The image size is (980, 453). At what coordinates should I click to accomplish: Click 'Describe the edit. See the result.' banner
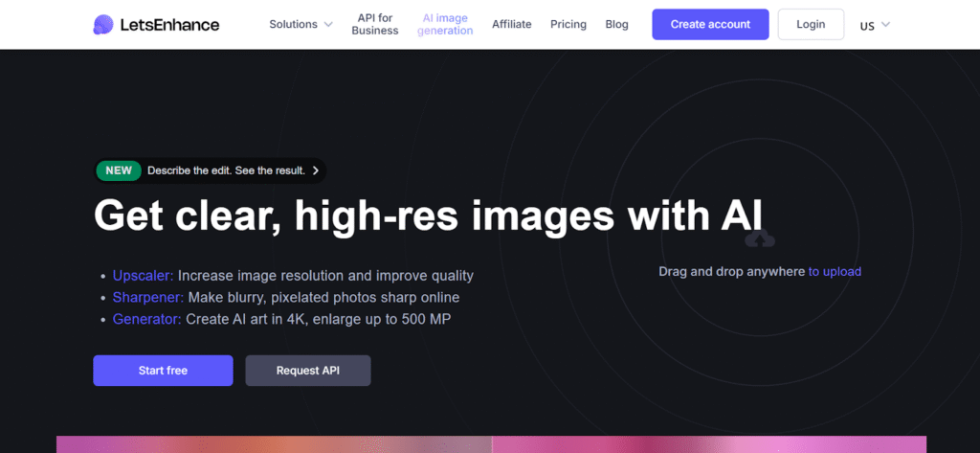point(210,170)
